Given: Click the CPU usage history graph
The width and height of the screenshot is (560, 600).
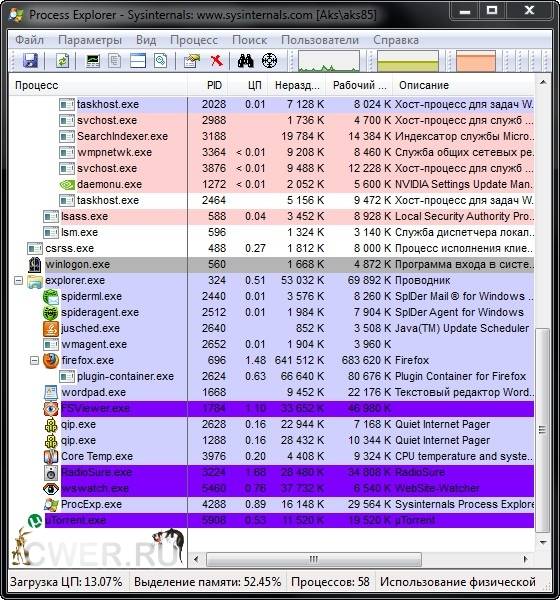Looking at the screenshot, I should 329,61.
